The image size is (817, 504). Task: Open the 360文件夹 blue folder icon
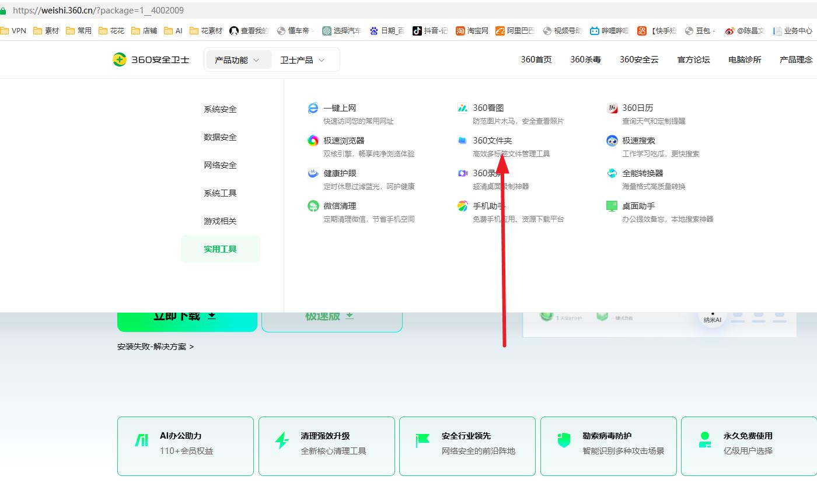[462, 141]
